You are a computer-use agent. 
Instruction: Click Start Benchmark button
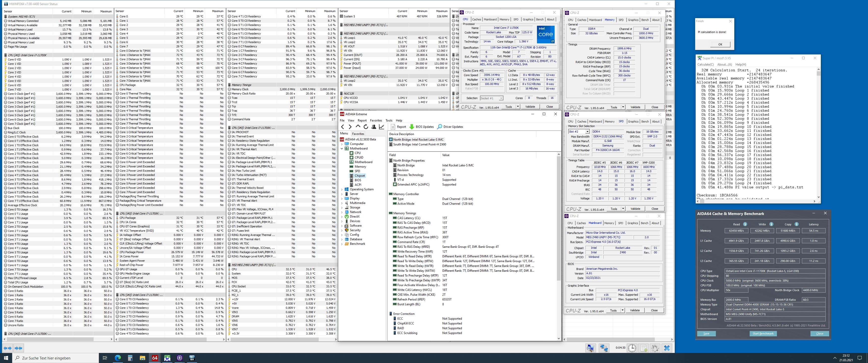point(763,334)
